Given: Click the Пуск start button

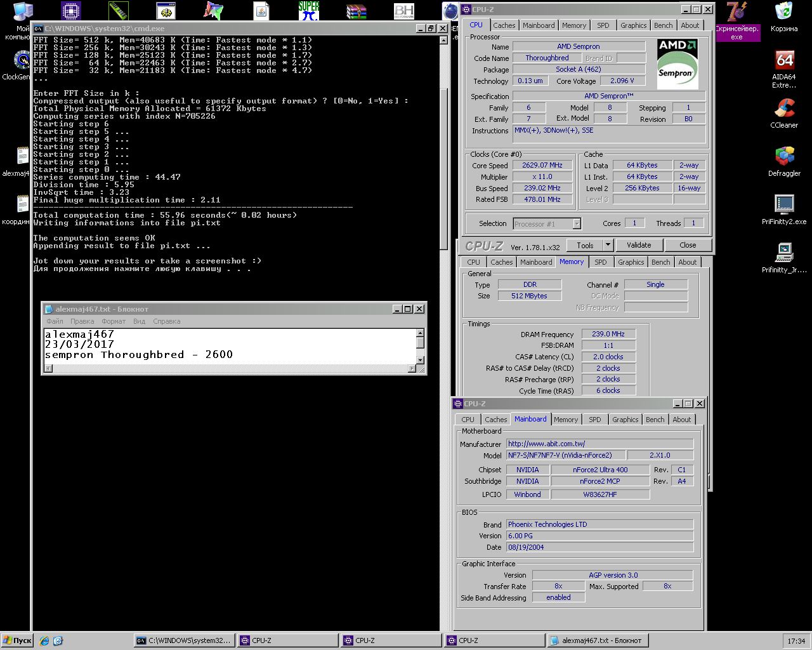Looking at the screenshot, I should (x=17, y=640).
